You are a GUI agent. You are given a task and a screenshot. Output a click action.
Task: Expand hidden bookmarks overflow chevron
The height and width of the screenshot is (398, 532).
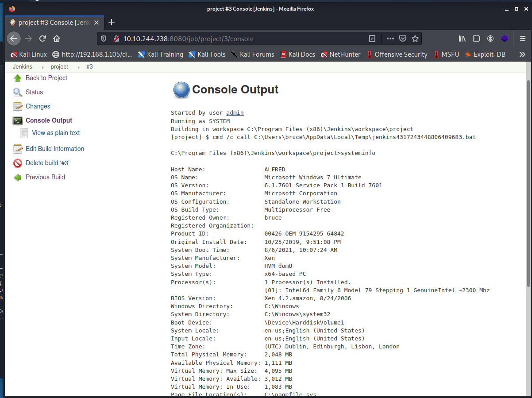(522, 54)
